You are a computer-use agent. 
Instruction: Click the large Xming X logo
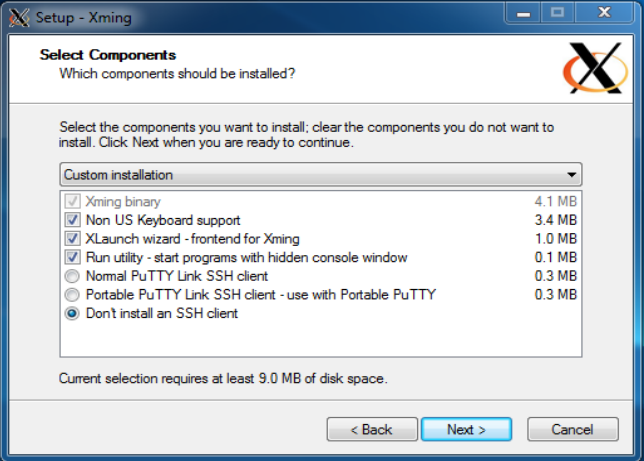point(595,68)
